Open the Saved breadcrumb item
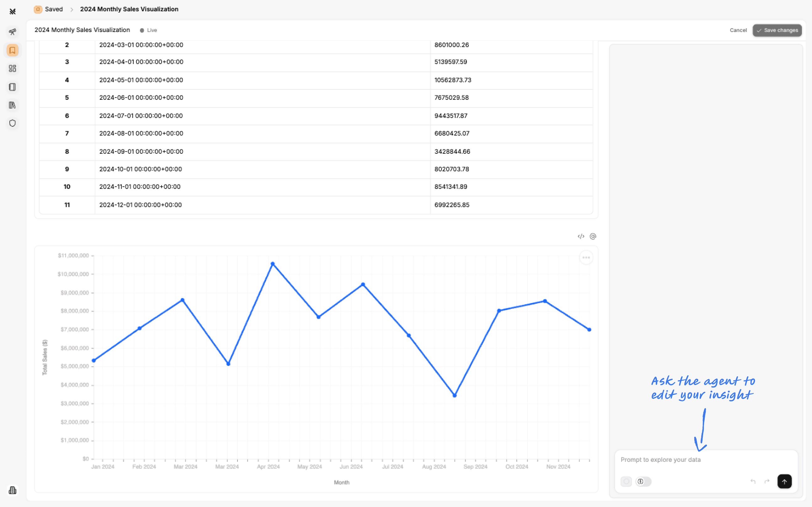This screenshot has height=507, width=812. (x=53, y=9)
